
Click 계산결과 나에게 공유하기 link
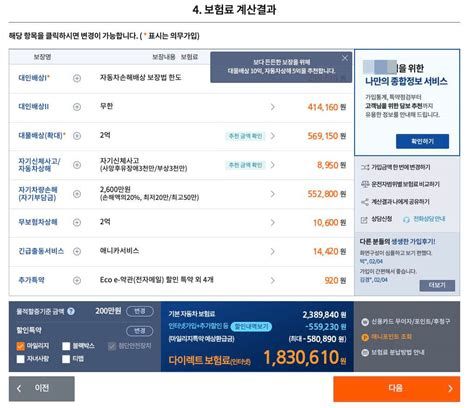(400, 202)
